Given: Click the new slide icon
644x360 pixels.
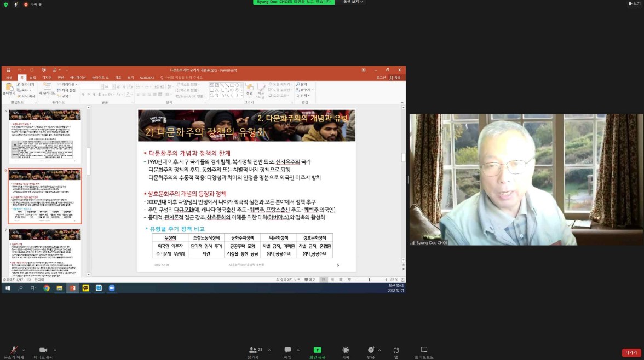Looking at the screenshot, I should (47, 86).
